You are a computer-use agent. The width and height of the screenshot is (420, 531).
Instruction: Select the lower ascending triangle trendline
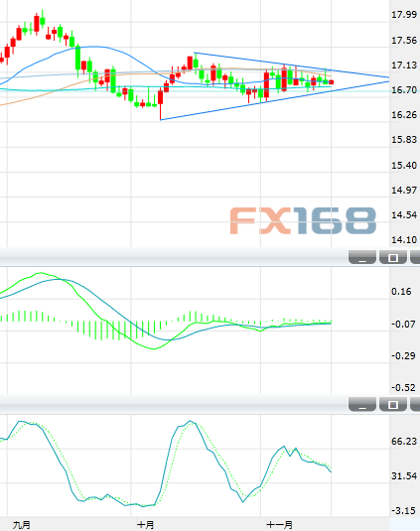(x=274, y=100)
